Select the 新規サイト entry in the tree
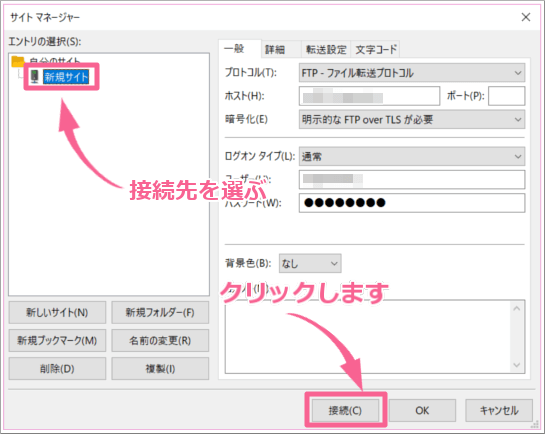 66,77
